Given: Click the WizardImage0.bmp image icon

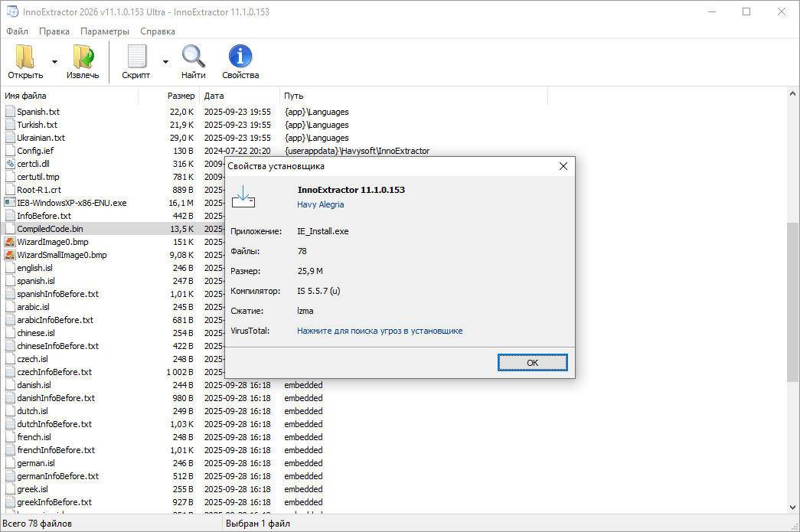Looking at the screenshot, I should (10, 242).
